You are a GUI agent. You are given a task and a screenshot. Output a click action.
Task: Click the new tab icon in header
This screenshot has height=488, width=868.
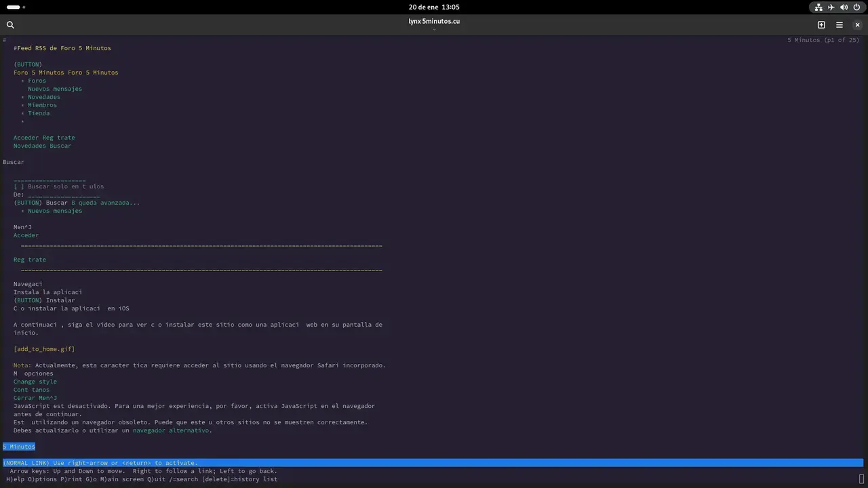(821, 24)
